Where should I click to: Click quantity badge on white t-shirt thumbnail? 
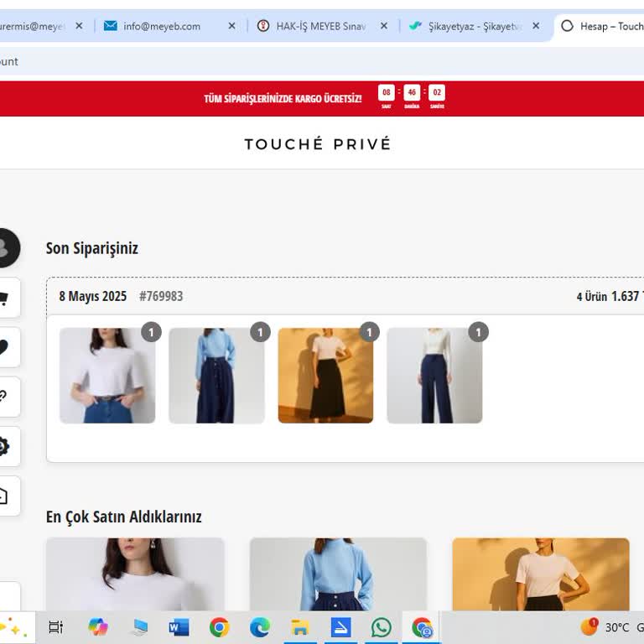(151, 332)
